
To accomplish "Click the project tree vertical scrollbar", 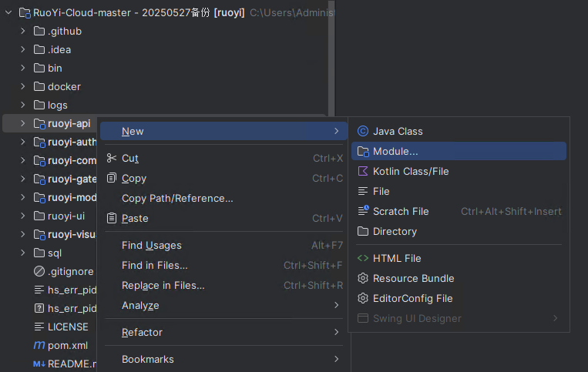I will [x=331, y=58].
